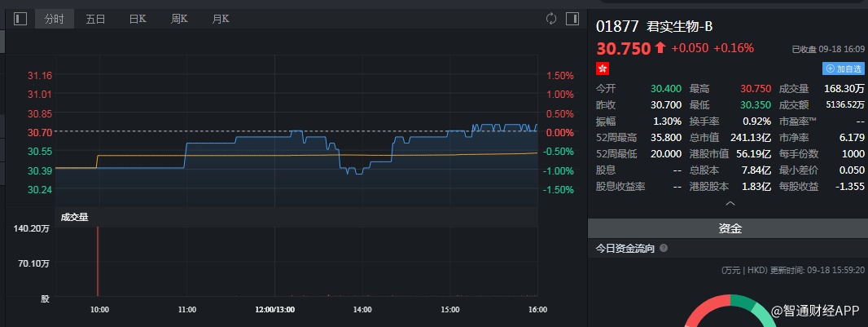Switch to the 分时 intraday tab

point(55,19)
